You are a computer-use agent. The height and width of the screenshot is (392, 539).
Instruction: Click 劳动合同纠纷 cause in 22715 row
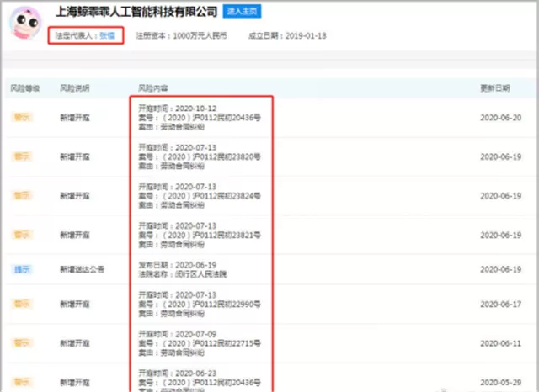point(183,352)
